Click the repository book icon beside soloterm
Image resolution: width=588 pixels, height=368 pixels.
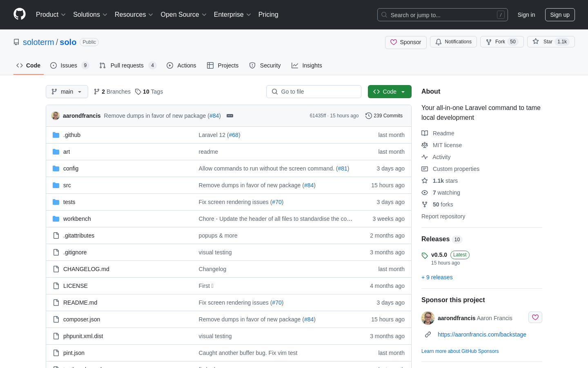click(x=16, y=42)
